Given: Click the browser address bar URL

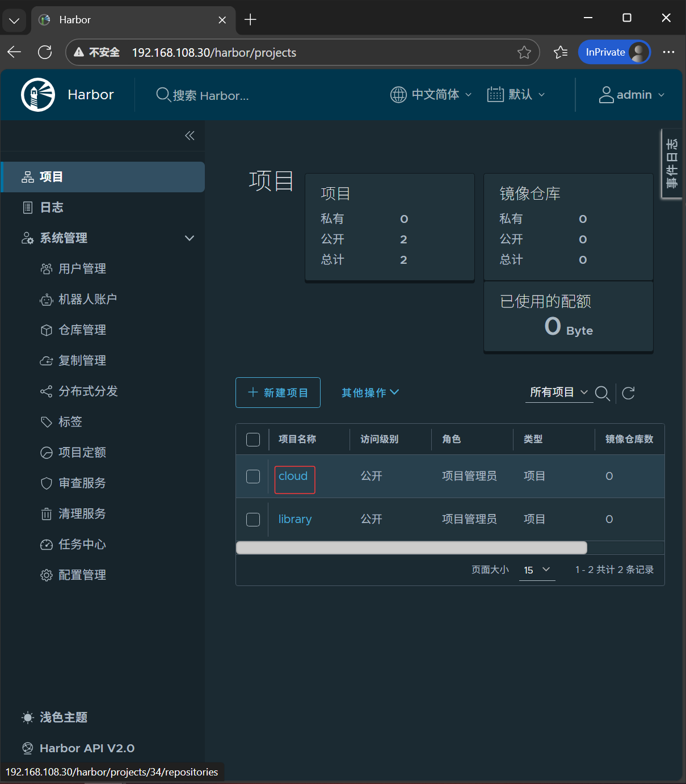Looking at the screenshot, I should 214,53.
